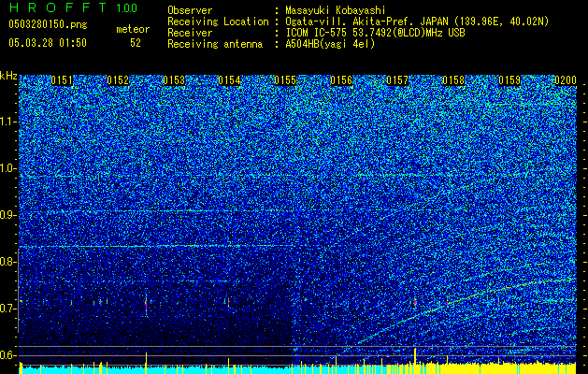Click the meteor count label
This screenshot has width=588, height=374.
pos(133,29)
